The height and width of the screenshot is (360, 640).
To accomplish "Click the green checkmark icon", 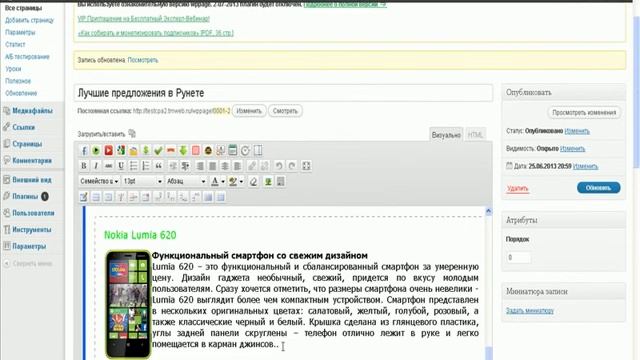I will tap(158, 151).
